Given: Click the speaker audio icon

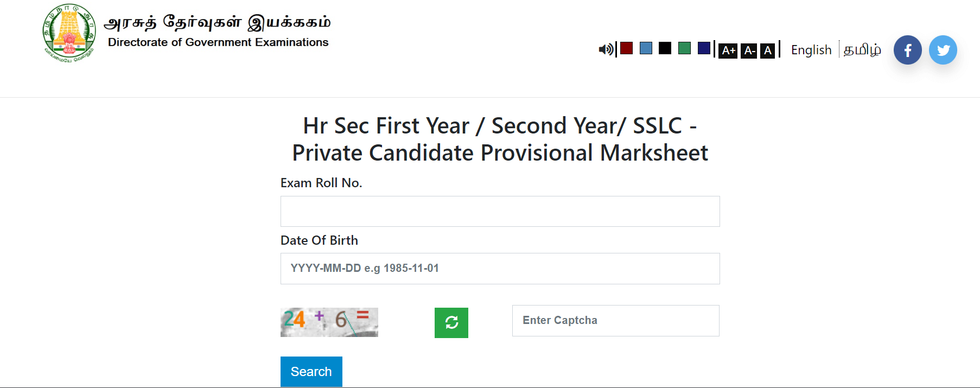Looking at the screenshot, I should (606, 49).
